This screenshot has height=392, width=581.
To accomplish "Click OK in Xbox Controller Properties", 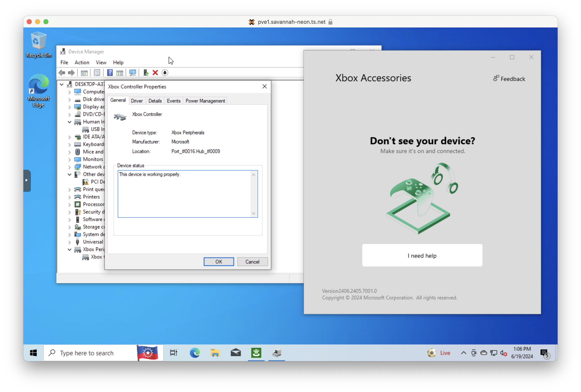I will (219, 262).
